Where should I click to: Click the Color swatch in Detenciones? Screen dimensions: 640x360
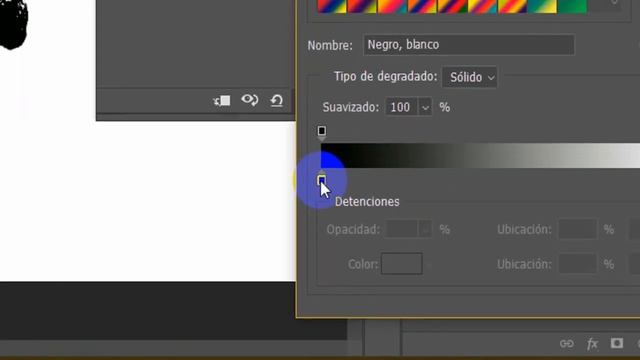click(x=402, y=264)
